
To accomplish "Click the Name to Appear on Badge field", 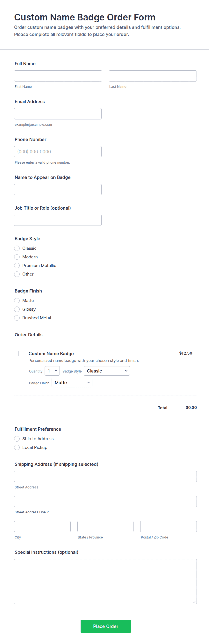I will (x=58, y=190).
